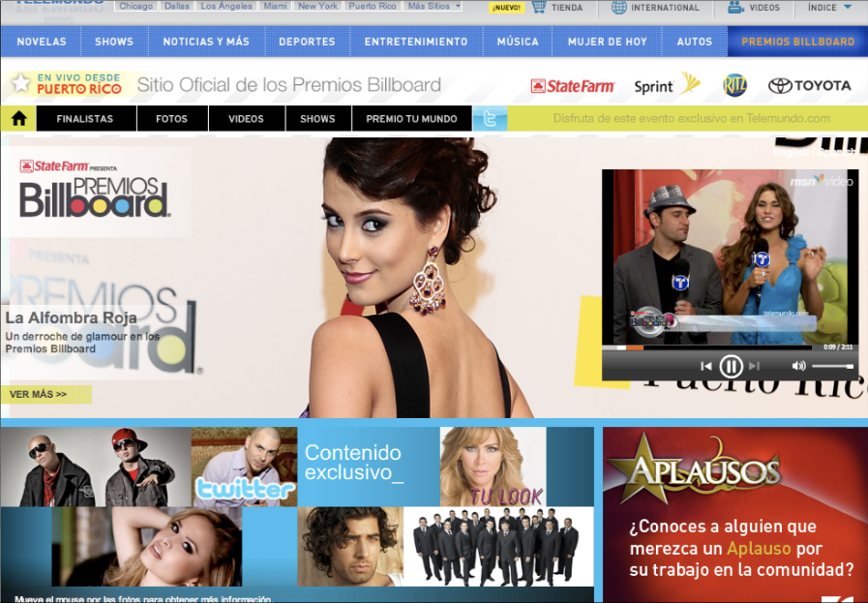This screenshot has height=603, width=868.
Task: Click the ¡Nuevo! yellow badge
Action: point(506,8)
